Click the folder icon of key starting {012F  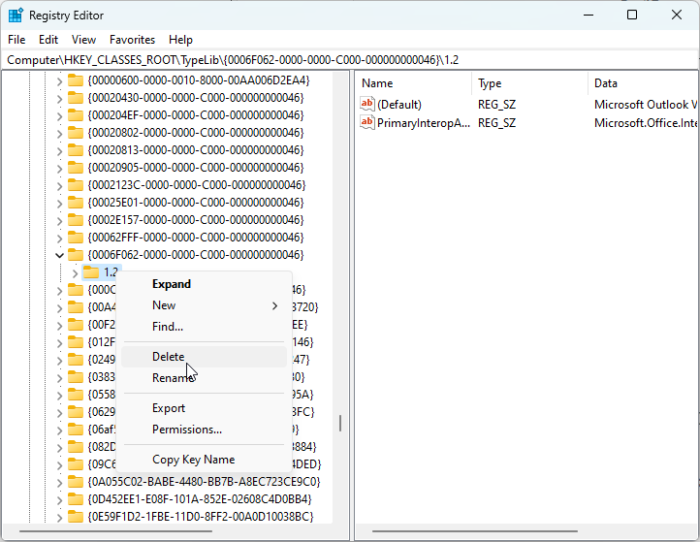pos(75,342)
